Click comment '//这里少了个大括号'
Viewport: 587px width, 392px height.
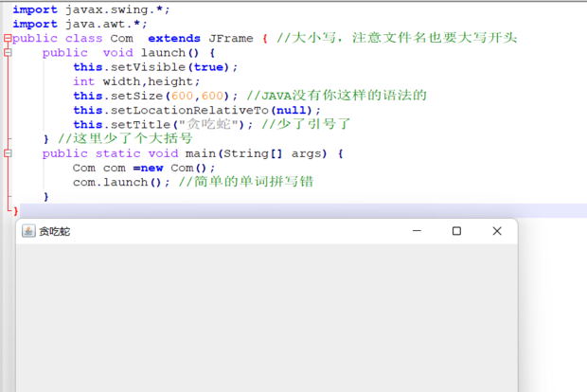click(x=125, y=138)
